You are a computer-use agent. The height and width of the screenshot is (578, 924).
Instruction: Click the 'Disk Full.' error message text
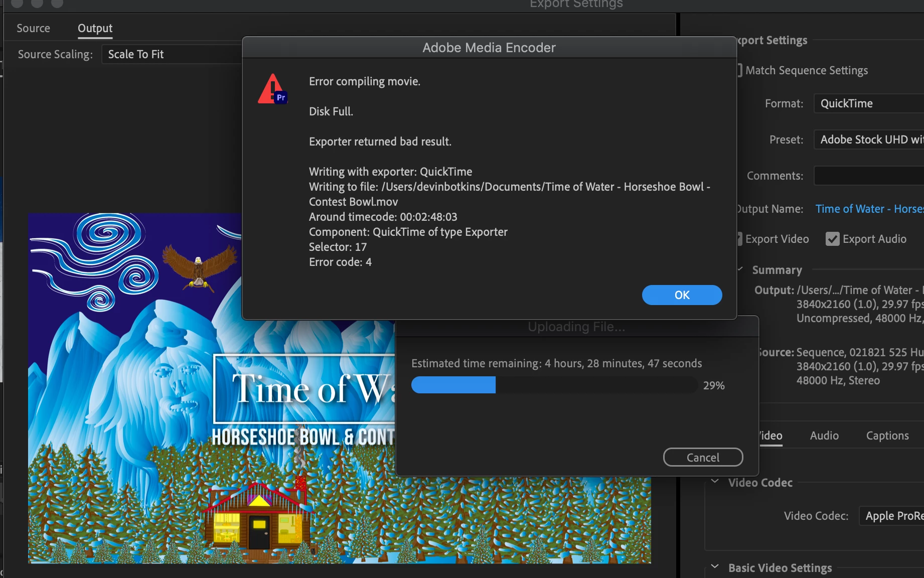[331, 111]
